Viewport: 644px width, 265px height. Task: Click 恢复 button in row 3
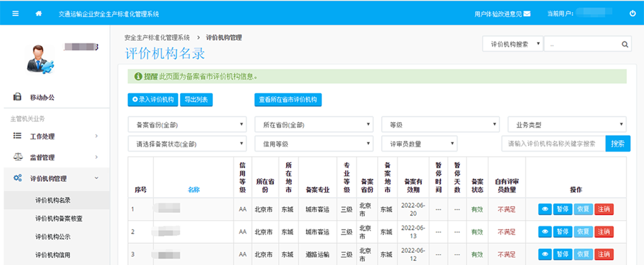[x=583, y=254]
